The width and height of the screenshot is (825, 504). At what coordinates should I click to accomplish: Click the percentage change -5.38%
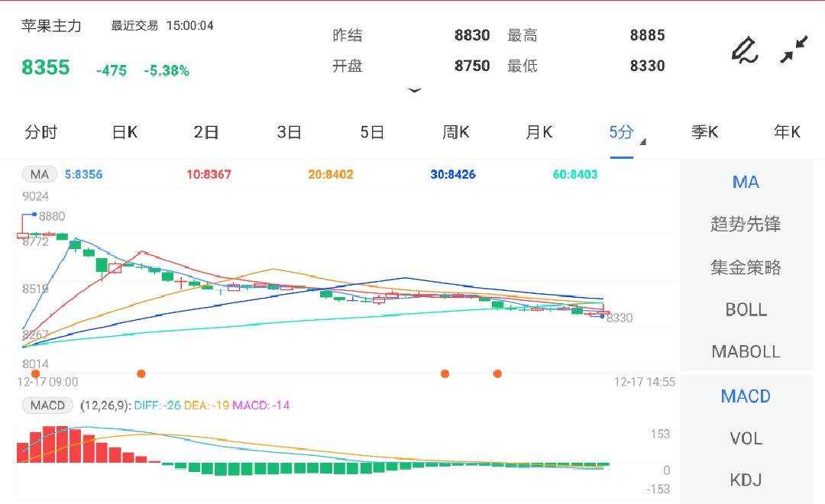tap(167, 70)
